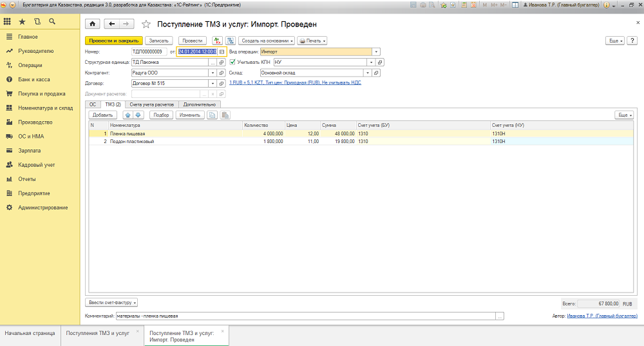The height and width of the screenshot is (346, 644).
Task: Open top Еще menu of the form
Action: (x=615, y=41)
